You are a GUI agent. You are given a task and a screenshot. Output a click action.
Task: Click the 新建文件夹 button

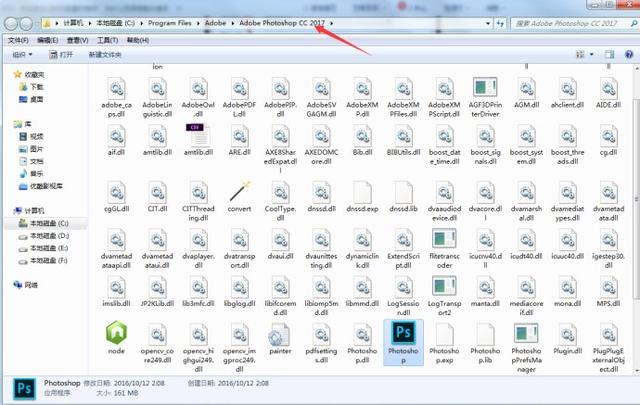[105, 54]
